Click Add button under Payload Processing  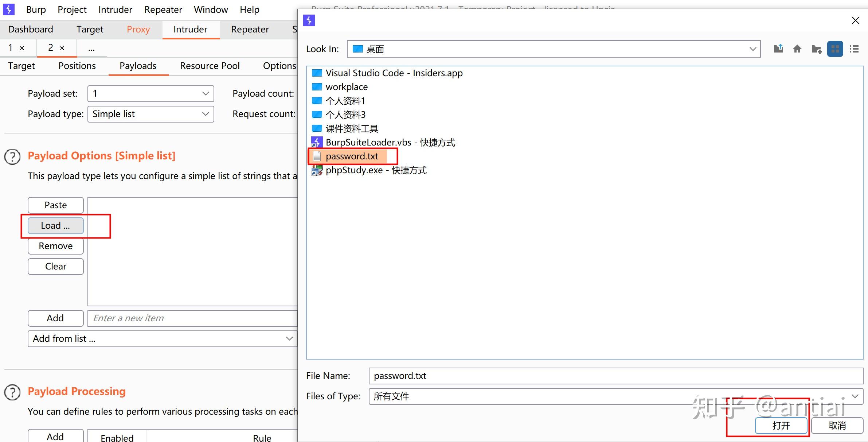click(56, 436)
